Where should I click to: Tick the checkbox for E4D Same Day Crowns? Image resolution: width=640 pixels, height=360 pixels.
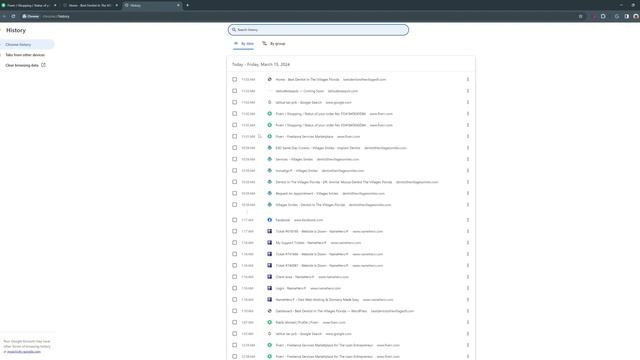pos(234,148)
